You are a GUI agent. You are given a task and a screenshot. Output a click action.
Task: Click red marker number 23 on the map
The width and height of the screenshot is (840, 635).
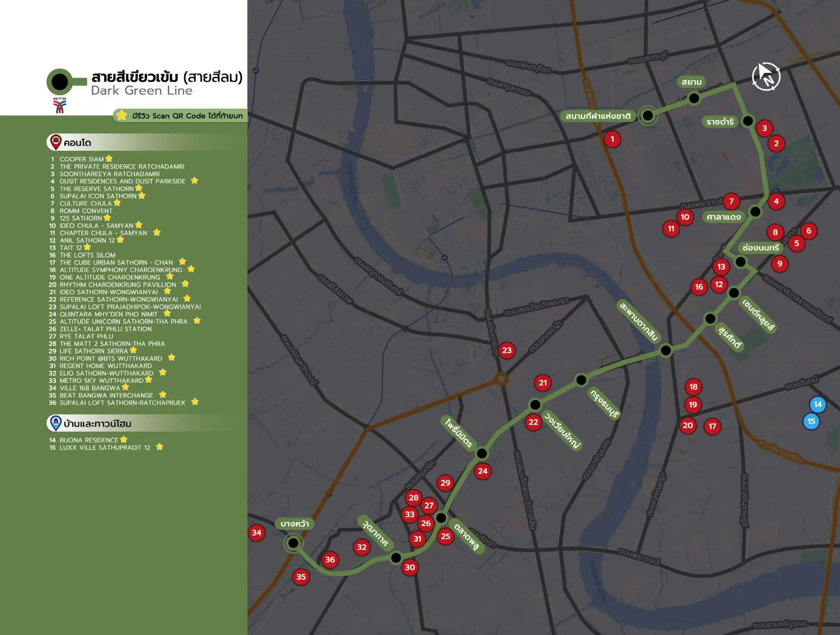507,350
